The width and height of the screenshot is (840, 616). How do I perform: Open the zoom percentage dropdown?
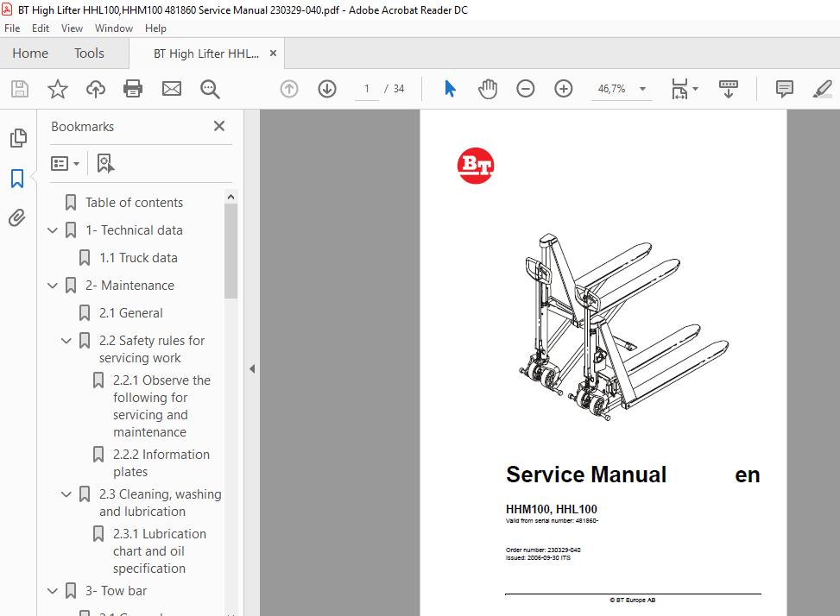(x=641, y=88)
